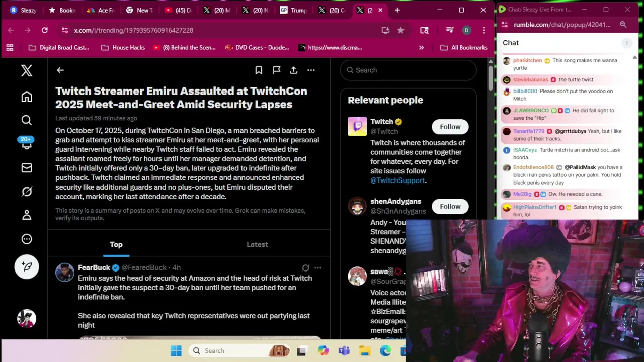Open site info icon in address bar
Viewport: 644px width, 362px height.
pyautogui.click(x=64, y=30)
